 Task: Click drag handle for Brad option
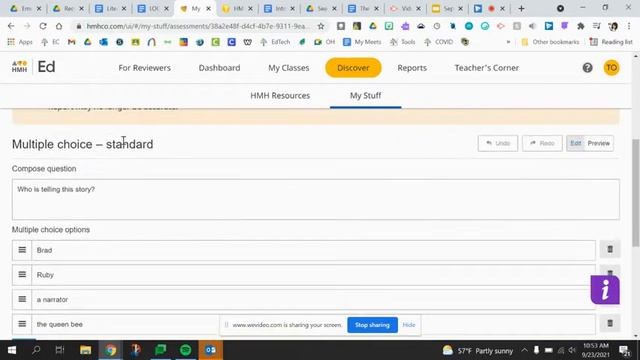[22, 250]
